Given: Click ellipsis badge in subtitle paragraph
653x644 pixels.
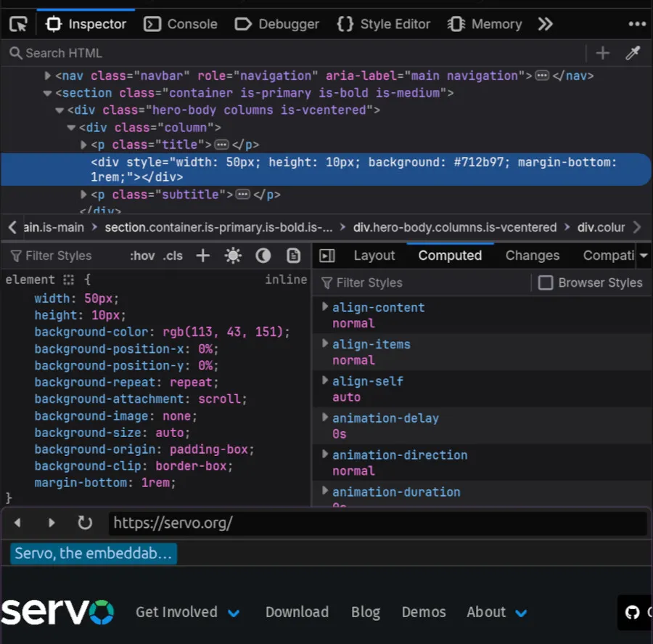Looking at the screenshot, I should click(243, 195).
